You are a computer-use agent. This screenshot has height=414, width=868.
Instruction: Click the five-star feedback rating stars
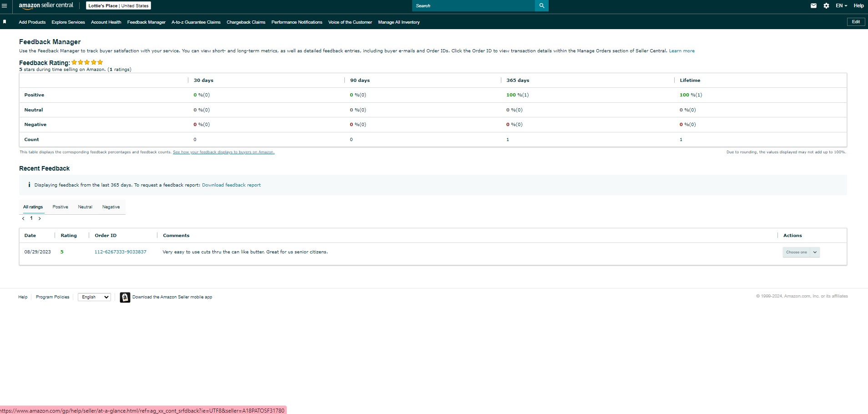click(x=87, y=62)
